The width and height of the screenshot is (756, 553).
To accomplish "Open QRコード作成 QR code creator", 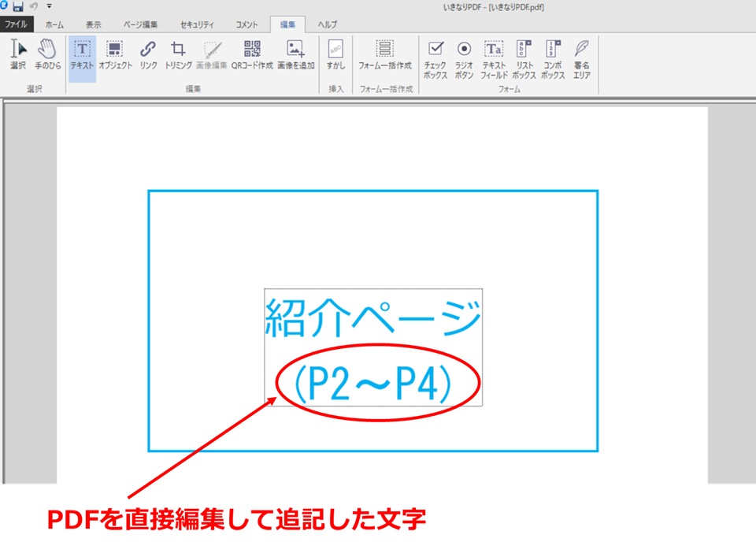I will click(x=251, y=56).
